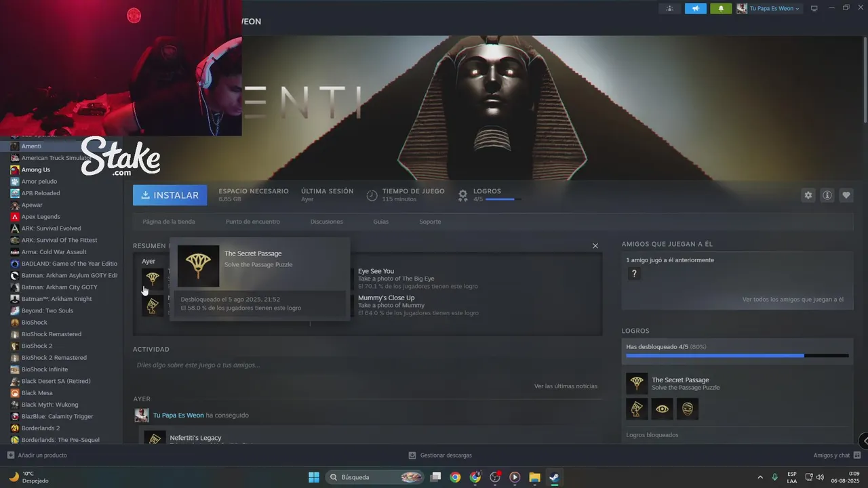Click the Has desbloqueado 4/5 progress bar
The image size is (868, 488).
coord(737,355)
